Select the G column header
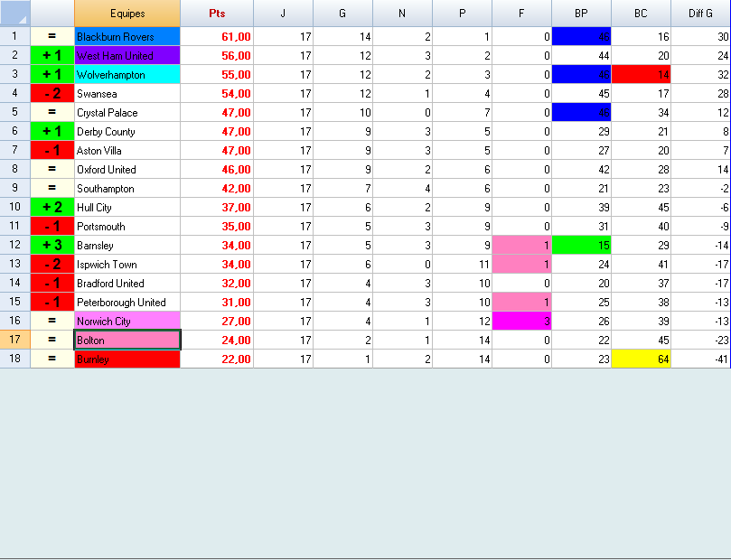This screenshot has height=560, width=731. [342, 13]
